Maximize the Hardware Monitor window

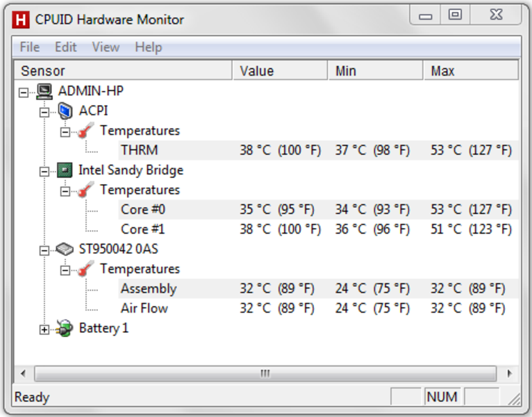click(455, 15)
